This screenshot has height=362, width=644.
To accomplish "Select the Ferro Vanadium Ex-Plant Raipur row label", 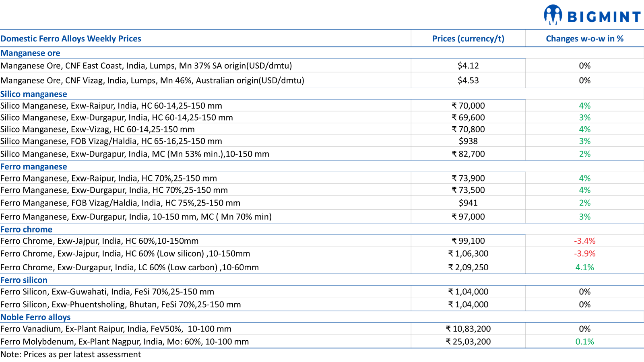I will pyautogui.click(x=116, y=329).
